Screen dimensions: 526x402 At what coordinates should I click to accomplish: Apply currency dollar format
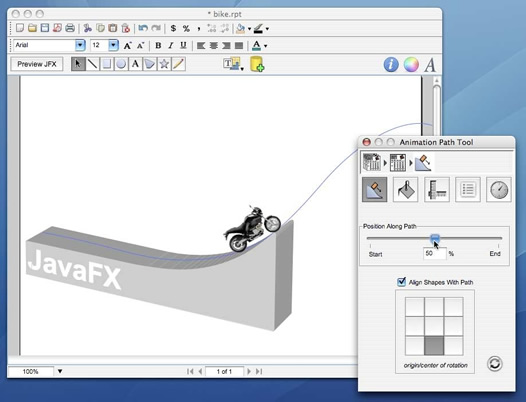pos(173,28)
